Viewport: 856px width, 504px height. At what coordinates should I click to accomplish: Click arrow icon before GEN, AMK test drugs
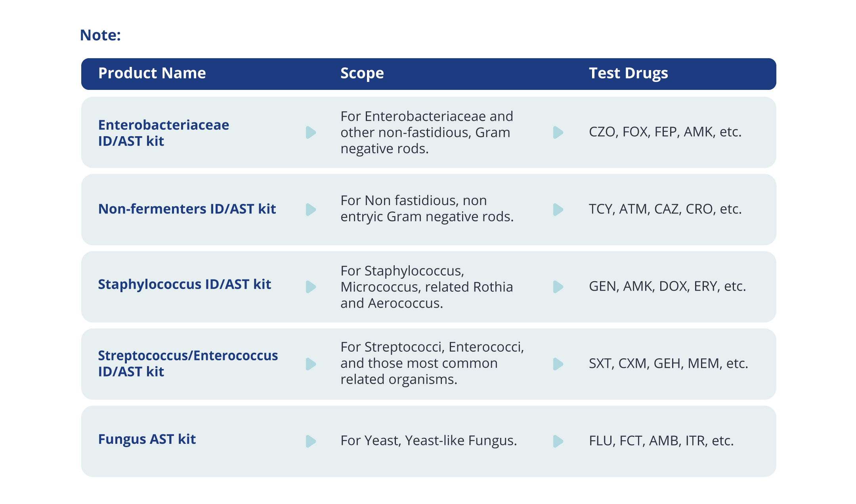[558, 287]
